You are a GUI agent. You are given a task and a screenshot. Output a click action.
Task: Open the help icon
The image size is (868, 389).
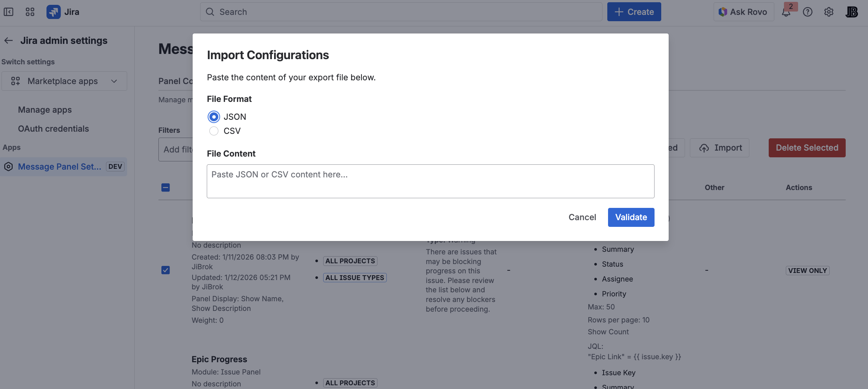pos(807,12)
